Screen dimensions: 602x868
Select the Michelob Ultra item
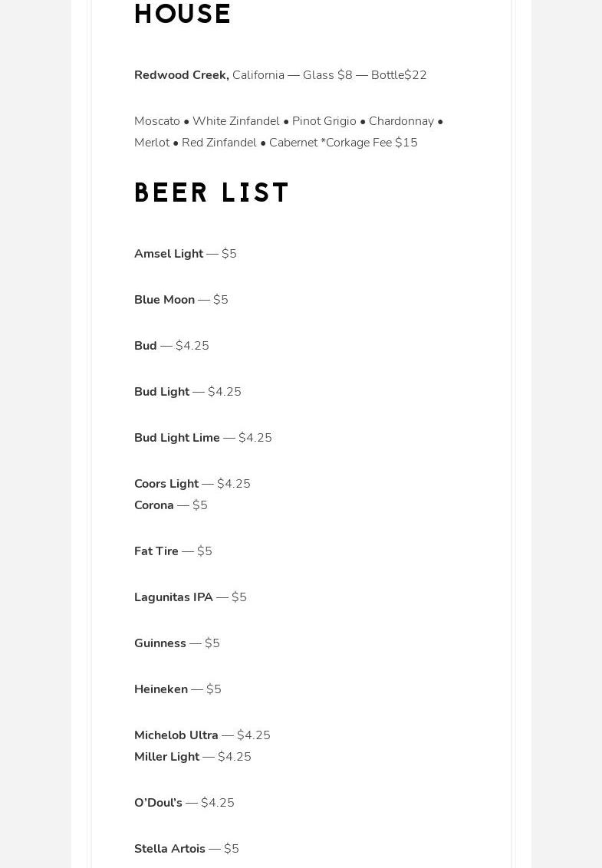click(x=176, y=735)
